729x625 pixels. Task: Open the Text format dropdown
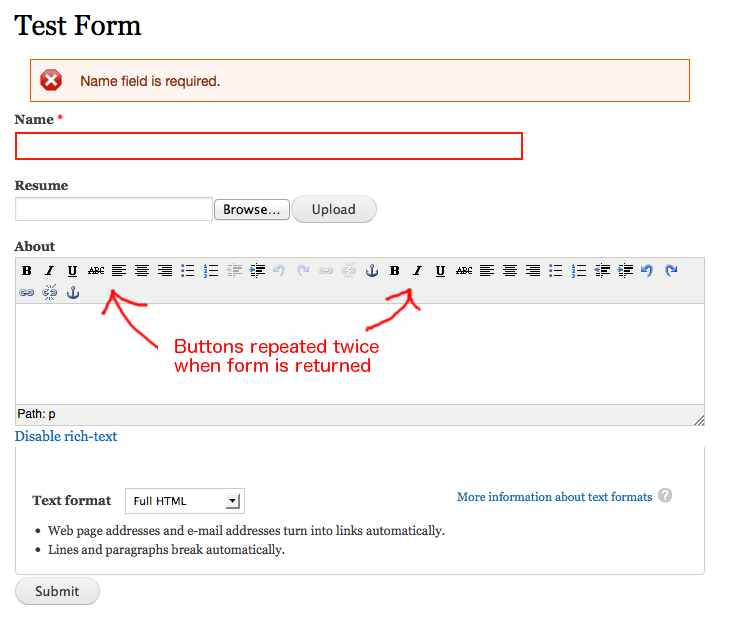point(185,501)
